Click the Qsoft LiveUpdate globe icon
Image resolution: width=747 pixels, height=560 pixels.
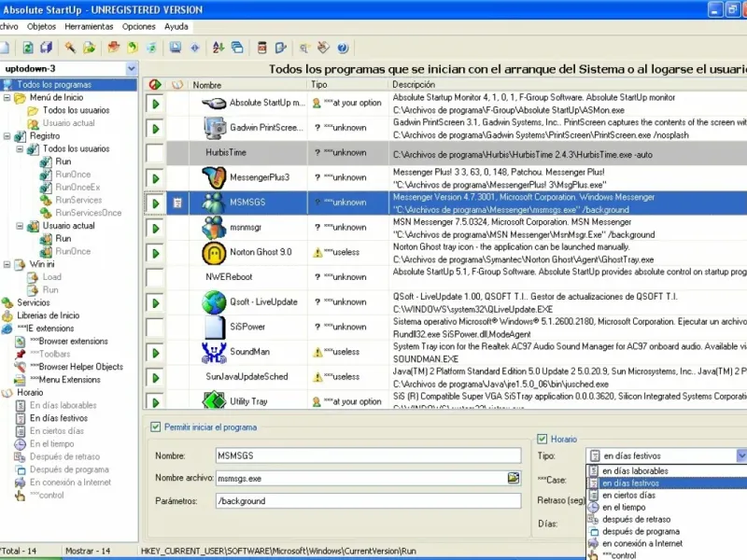point(214,302)
